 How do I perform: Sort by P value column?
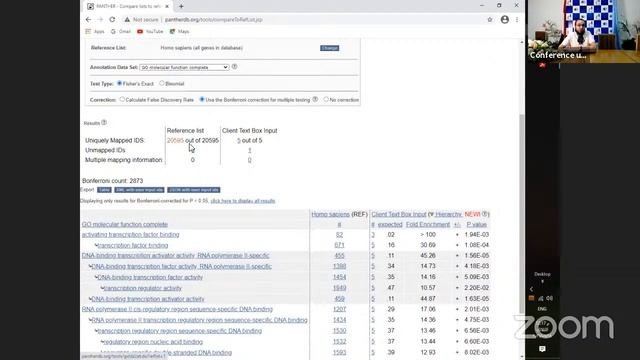476,224
